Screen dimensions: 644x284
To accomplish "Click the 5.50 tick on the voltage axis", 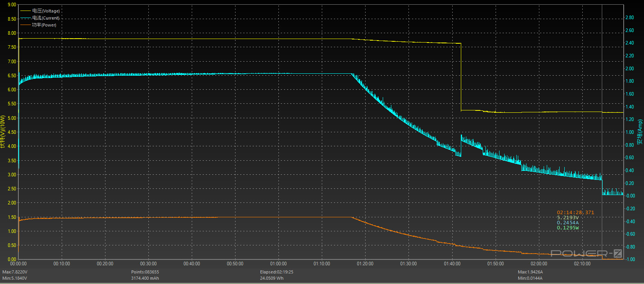I will click(12, 104).
